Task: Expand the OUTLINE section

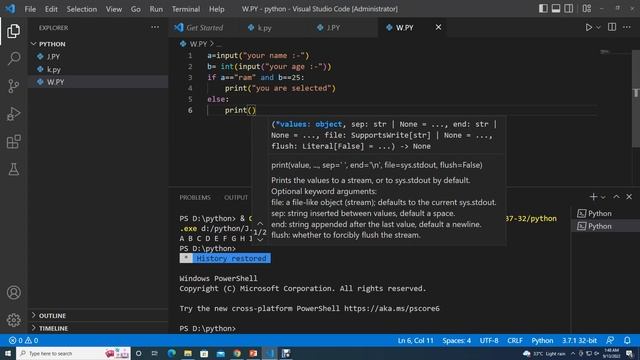Action: tap(98, 316)
